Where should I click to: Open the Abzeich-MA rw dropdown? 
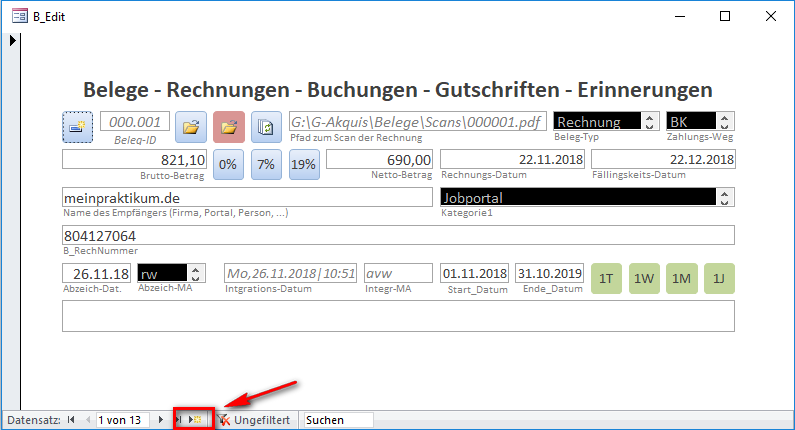click(197, 274)
